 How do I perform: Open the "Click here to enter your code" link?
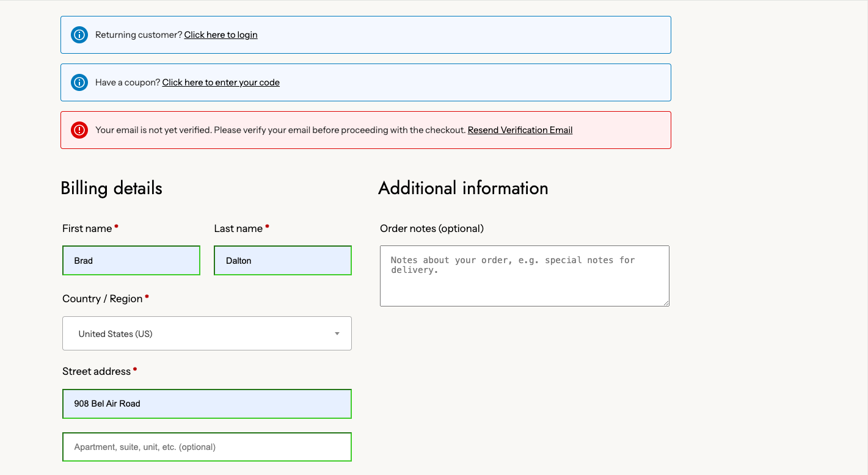click(221, 82)
